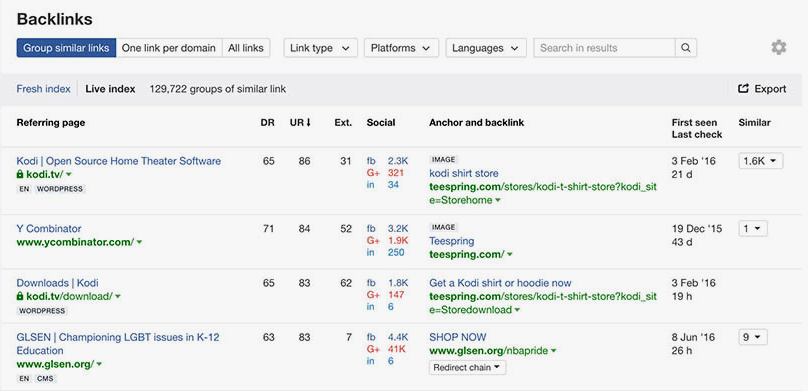Expand the 1.6K similar links dropdown

761,161
